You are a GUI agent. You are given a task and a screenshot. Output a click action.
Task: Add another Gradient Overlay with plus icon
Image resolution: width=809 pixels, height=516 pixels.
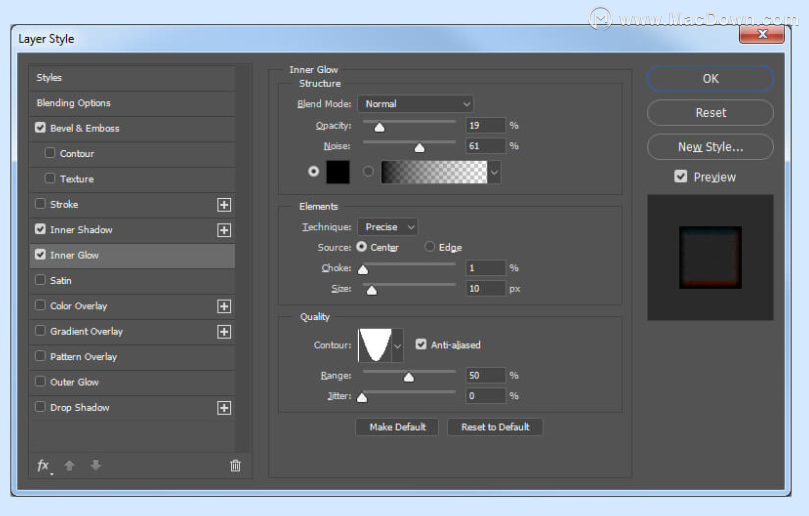(224, 332)
